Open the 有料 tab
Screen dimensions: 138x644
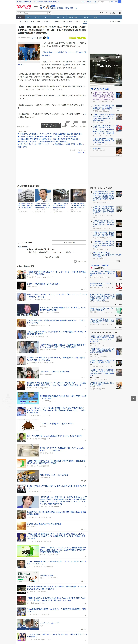pos(95,17)
